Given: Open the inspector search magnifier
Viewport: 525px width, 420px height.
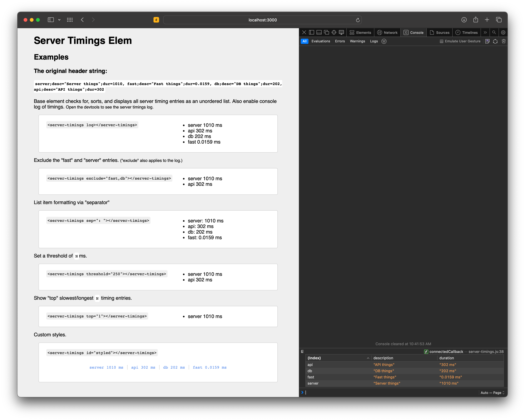Looking at the screenshot, I should click(x=494, y=32).
